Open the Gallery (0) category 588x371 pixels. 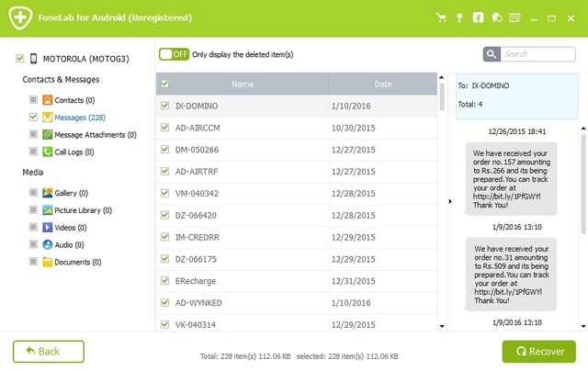click(71, 193)
